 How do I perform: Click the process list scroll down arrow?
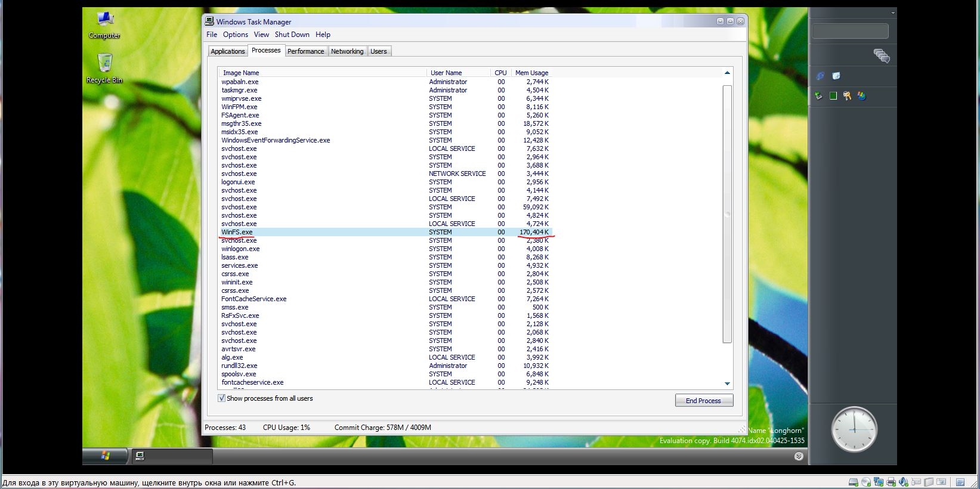pyautogui.click(x=727, y=383)
